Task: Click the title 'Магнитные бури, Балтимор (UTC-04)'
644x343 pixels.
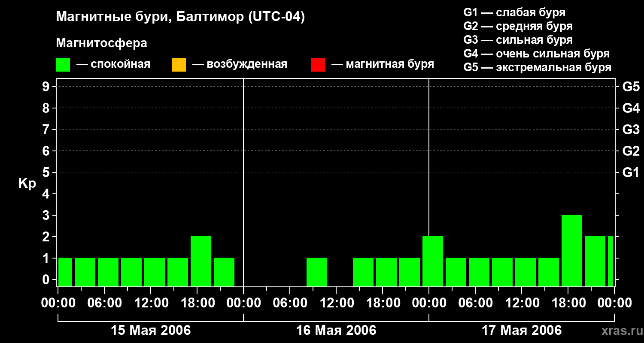Action: [x=180, y=17]
